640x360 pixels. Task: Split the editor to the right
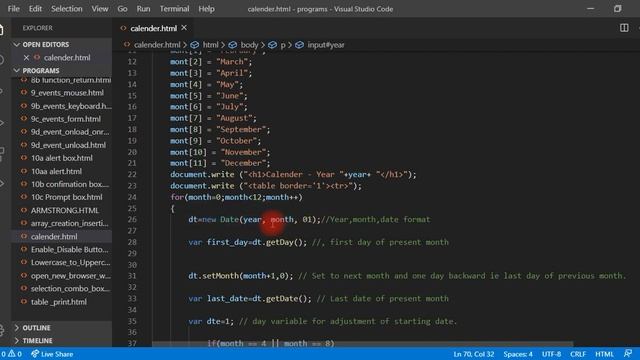click(624, 28)
